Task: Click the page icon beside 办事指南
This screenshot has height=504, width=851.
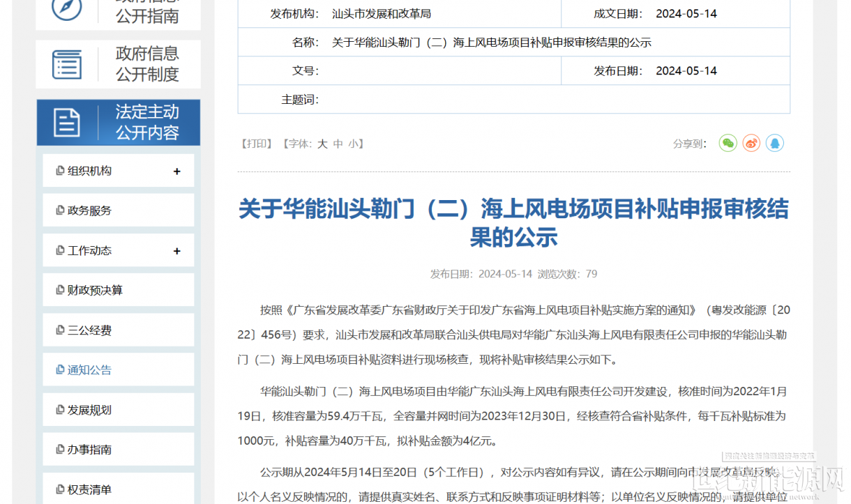Action: (x=60, y=450)
